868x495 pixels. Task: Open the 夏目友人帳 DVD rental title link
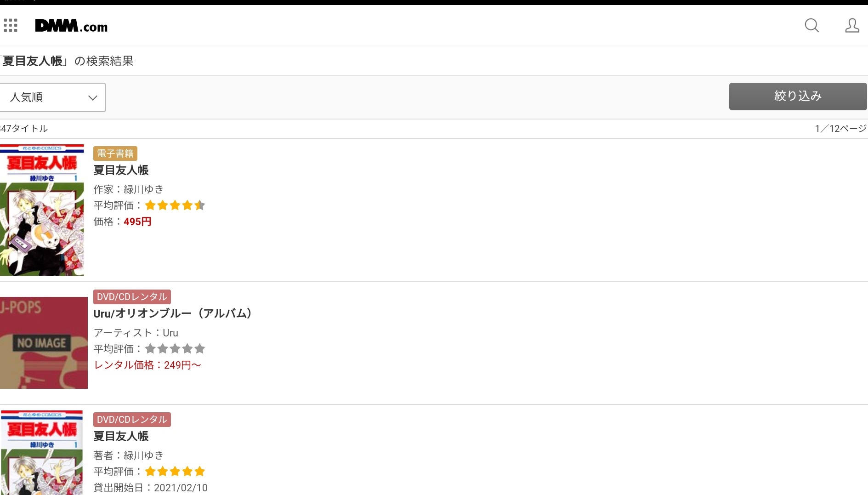tap(121, 436)
